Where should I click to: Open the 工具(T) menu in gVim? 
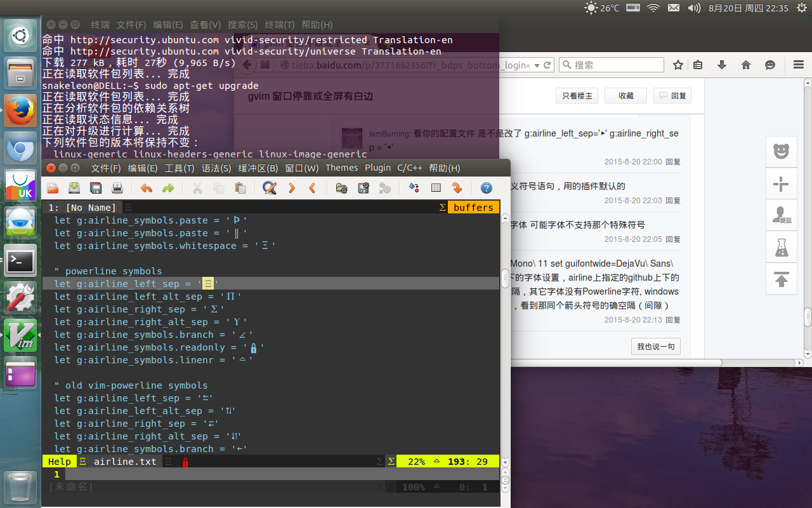point(180,168)
